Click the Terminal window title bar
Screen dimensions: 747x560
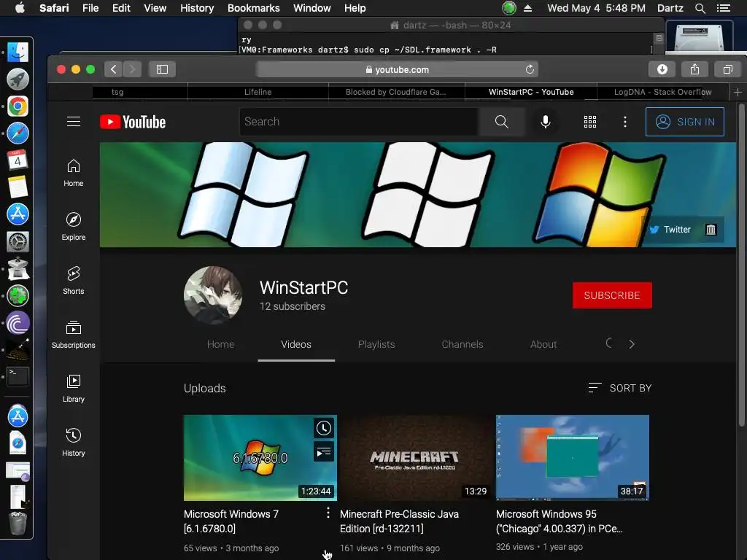point(451,26)
